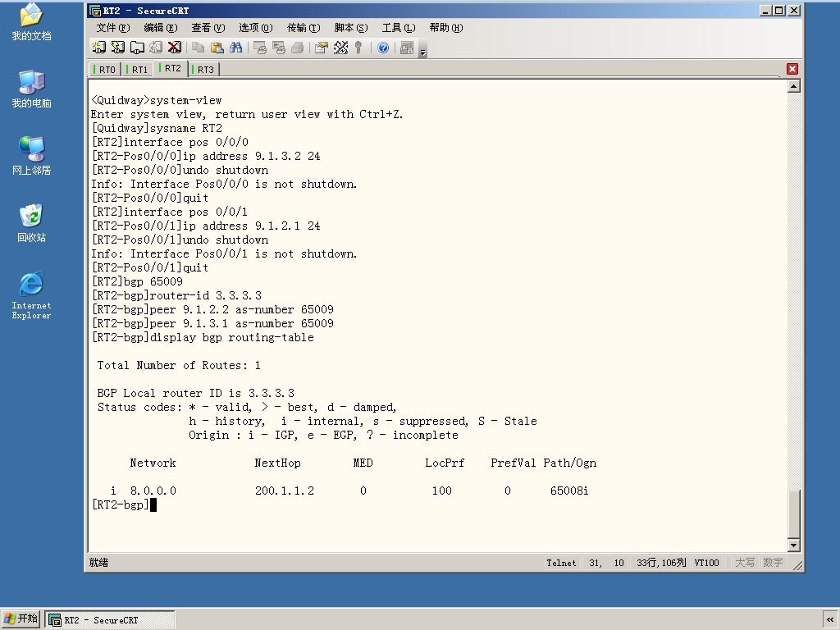Viewport: 840px width, 630px height.
Task: Click the Print Selection icon
Action: coord(279,48)
